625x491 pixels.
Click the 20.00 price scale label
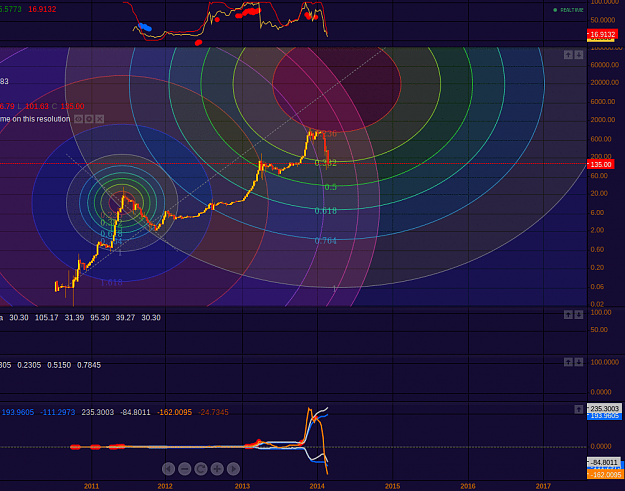coord(599,193)
